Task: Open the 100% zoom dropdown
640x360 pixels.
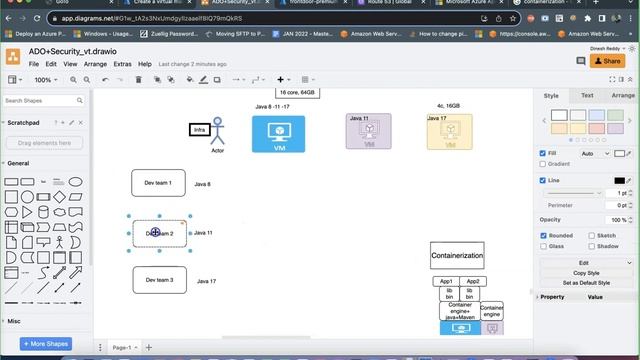Action: 46,80
